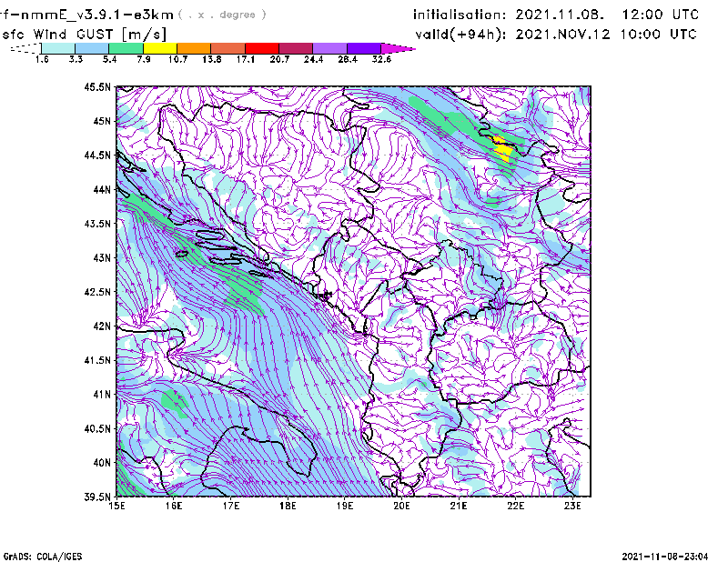Click the legend value "10.7"
The width and height of the screenshot is (728, 562).
point(177,59)
